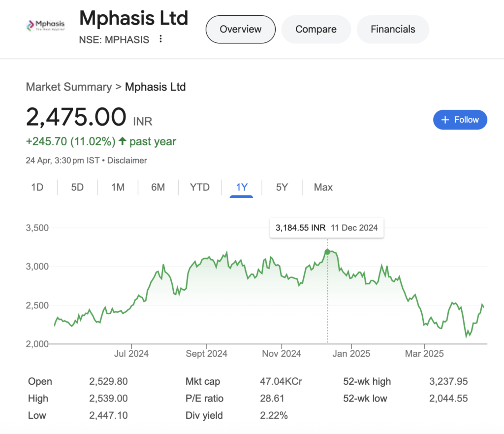Image resolution: width=504 pixels, height=434 pixels.
Task: Click the current price 2,475.00
Action: click(76, 116)
